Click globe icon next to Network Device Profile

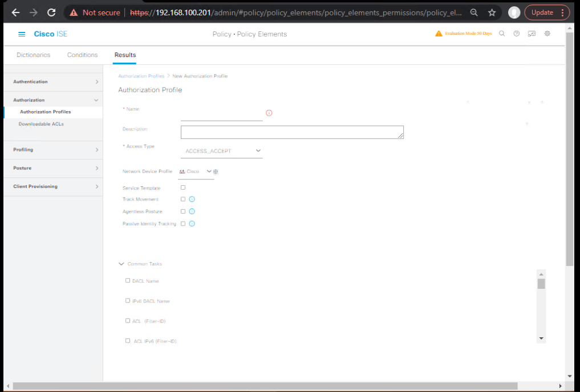point(216,171)
